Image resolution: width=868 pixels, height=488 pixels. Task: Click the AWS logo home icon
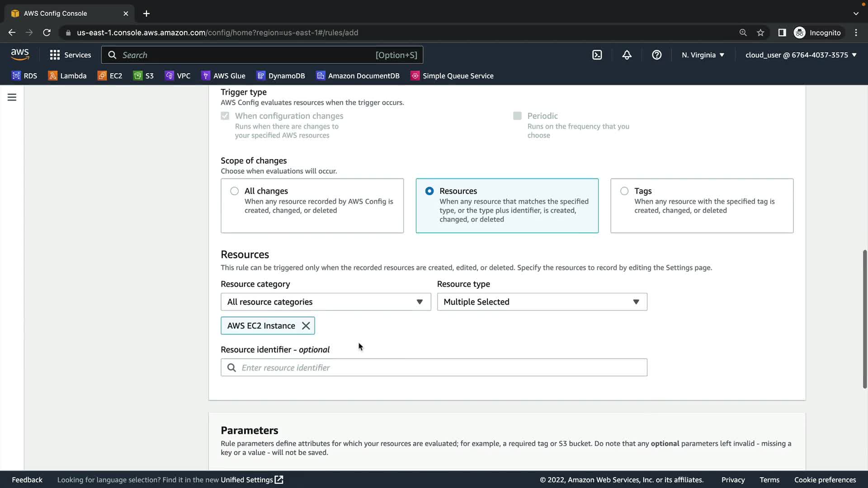point(20,55)
